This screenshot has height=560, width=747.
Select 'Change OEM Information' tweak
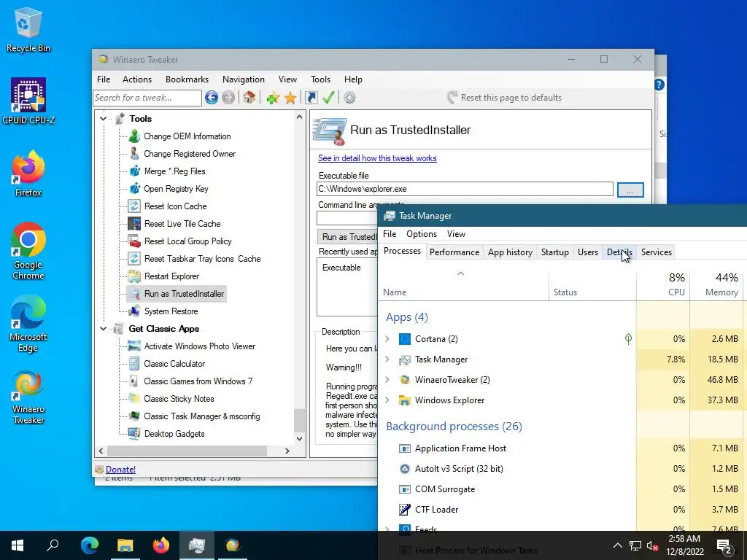coord(187,136)
